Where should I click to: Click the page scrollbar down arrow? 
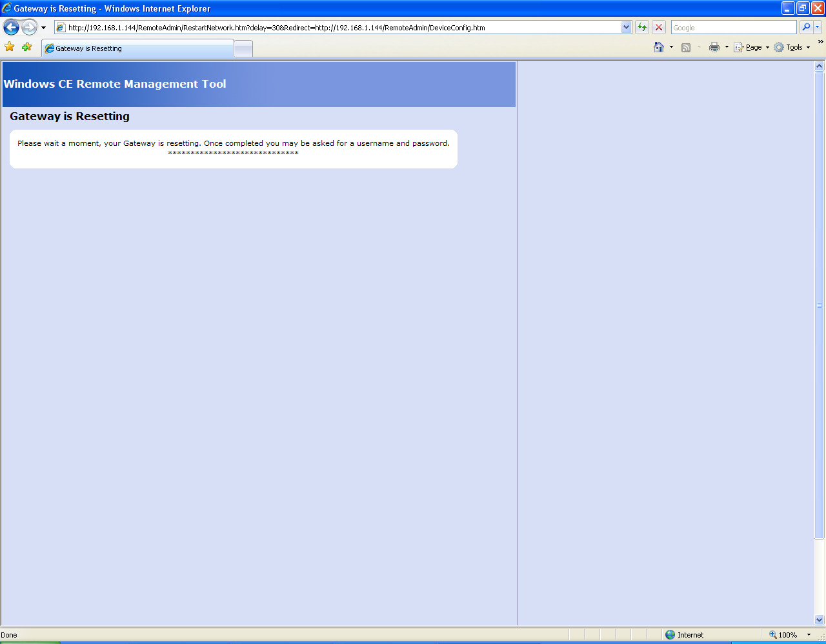(x=820, y=619)
